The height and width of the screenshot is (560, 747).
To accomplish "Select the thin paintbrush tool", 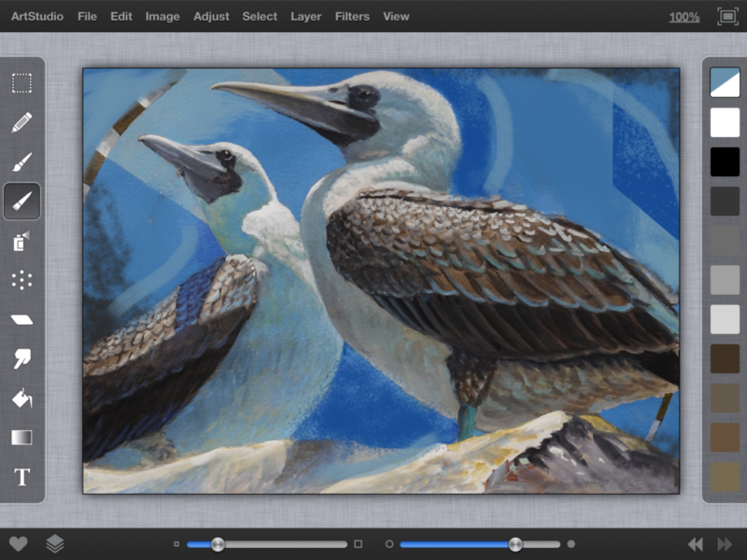I will [x=21, y=161].
